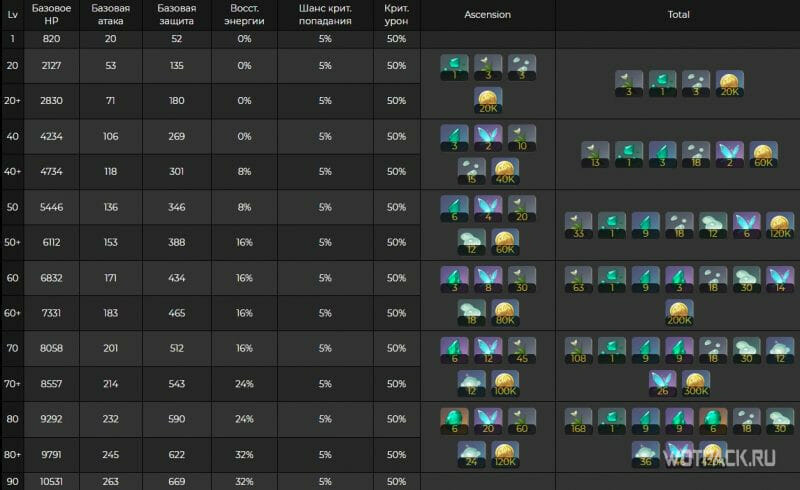This screenshot has height=490, width=800.
Task: Select the level 80+ row label
Action: [12, 454]
